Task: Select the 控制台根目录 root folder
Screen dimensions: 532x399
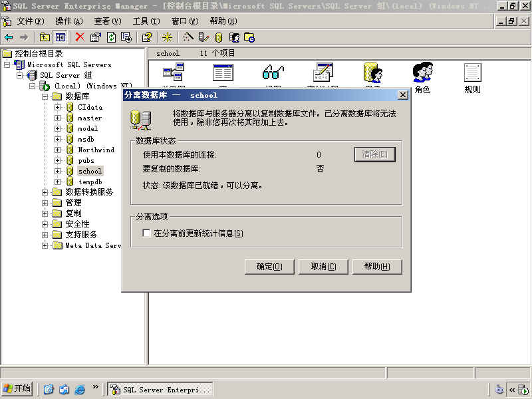Action: click(x=39, y=54)
